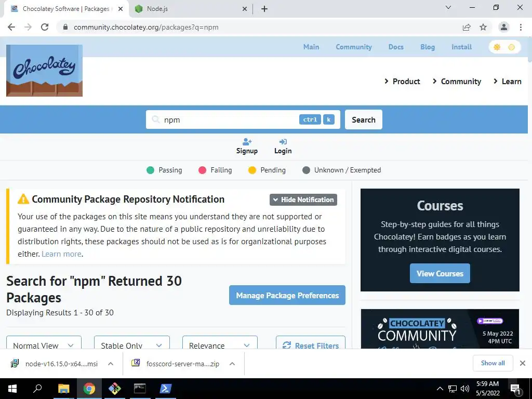Expand the Community dropdown menu
532x399 pixels.
pyautogui.click(x=457, y=82)
